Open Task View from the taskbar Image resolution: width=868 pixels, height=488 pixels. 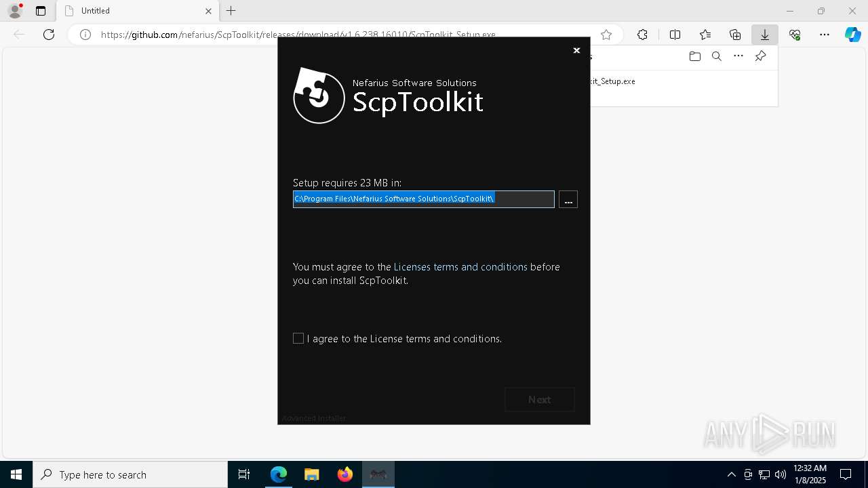pyautogui.click(x=244, y=474)
